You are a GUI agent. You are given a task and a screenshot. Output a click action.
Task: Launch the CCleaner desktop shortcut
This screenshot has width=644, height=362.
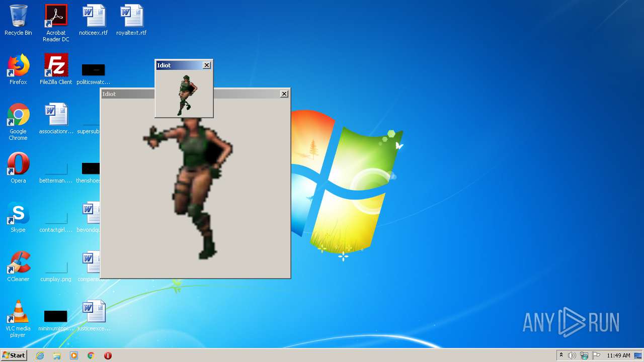(x=18, y=266)
